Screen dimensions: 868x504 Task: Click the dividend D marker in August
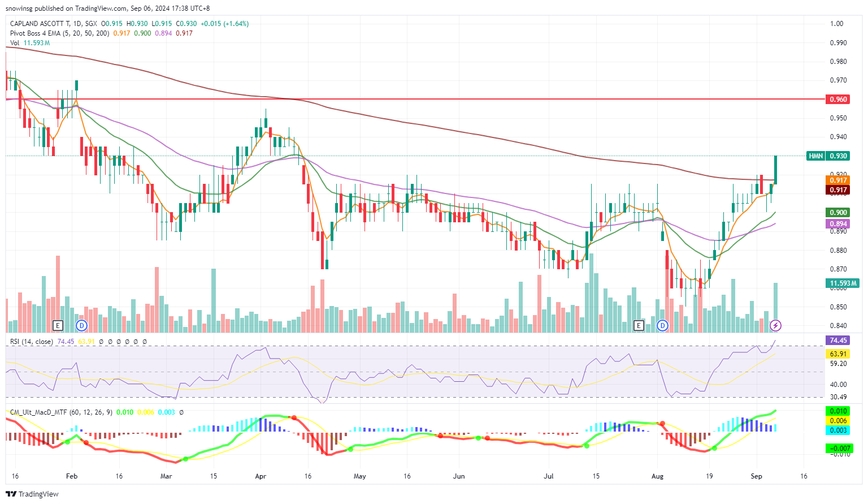pos(662,325)
